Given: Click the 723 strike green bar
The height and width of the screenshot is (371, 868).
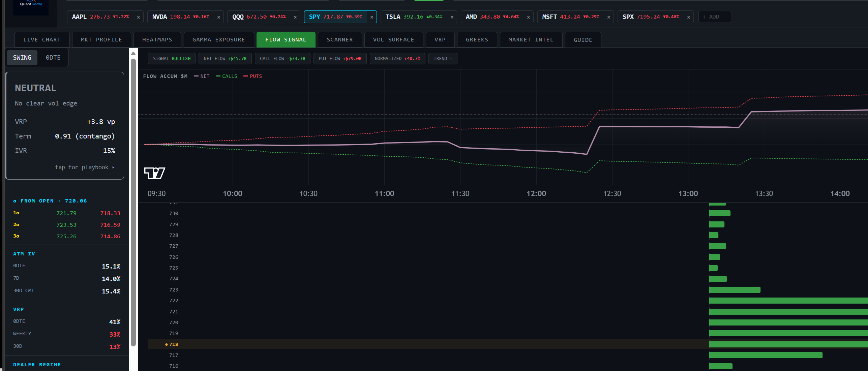Looking at the screenshot, I should pos(735,290).
